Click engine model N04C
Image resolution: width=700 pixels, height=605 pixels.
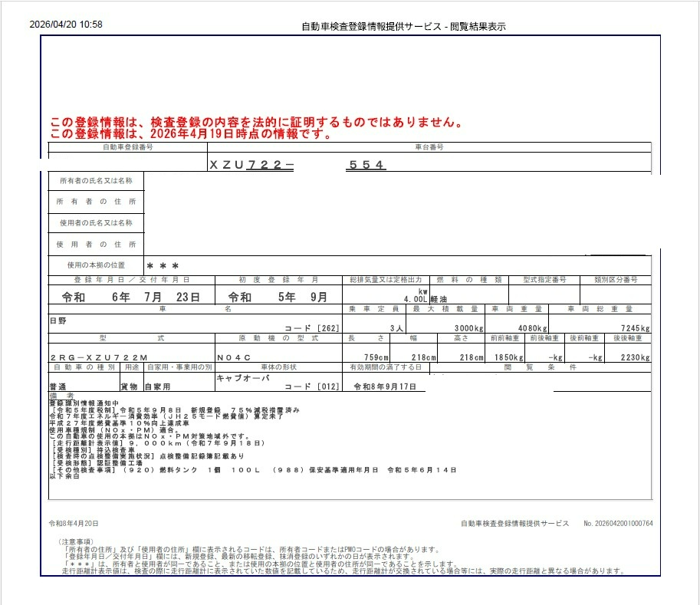coord(234,357)
